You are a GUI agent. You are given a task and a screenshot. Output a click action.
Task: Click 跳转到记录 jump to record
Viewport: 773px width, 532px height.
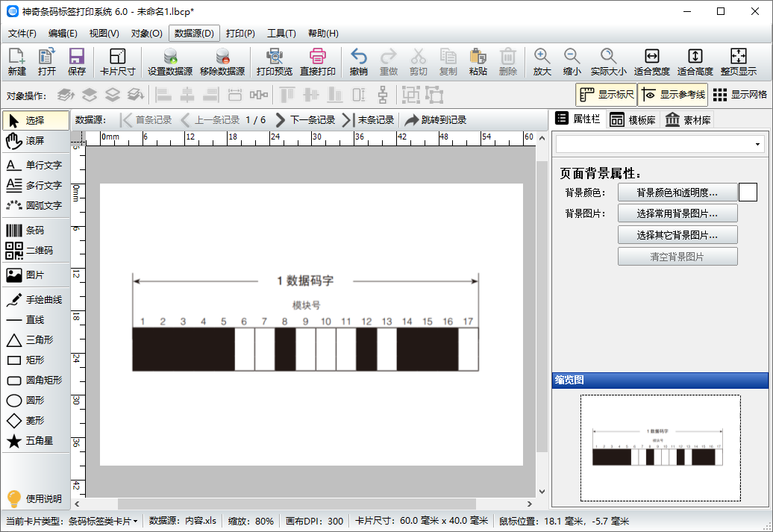pos(435,120)
